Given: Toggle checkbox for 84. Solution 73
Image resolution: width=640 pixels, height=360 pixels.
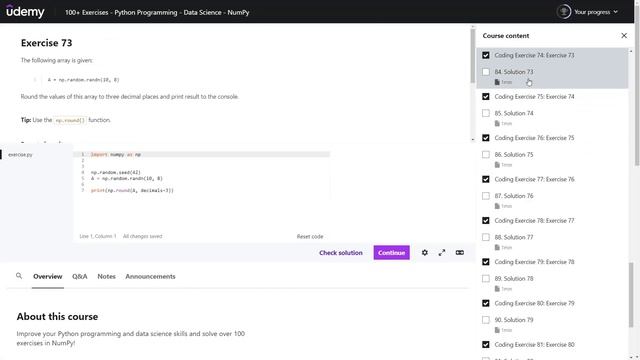Looking at the screenshot, I should [x=486, y=72].
